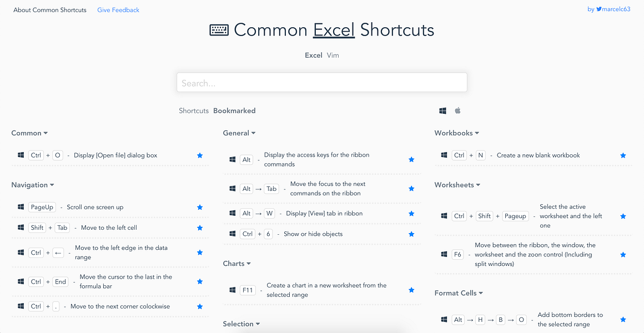The image size is (644, 333).
Task: Expand the Selection category header
Action: 241,324
